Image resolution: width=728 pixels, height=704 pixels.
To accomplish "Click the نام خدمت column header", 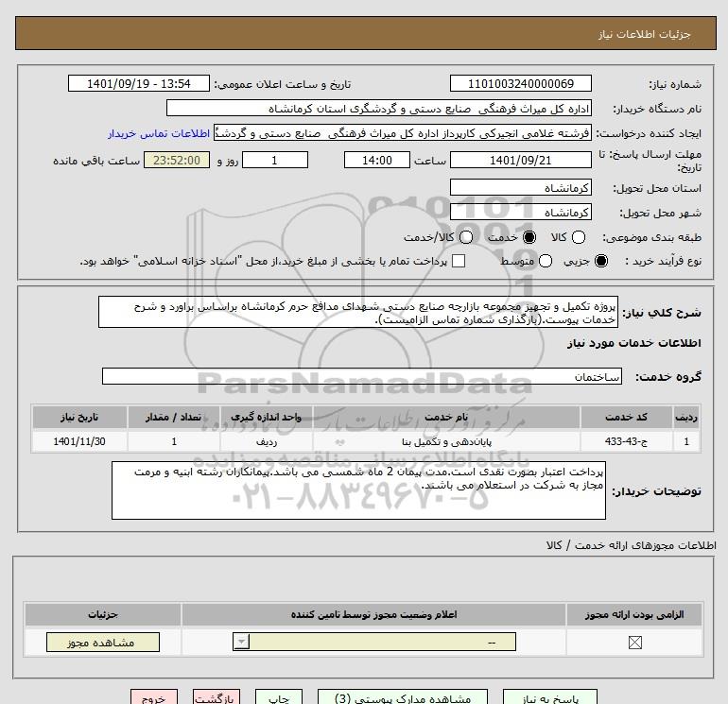I will click(446, 417).
